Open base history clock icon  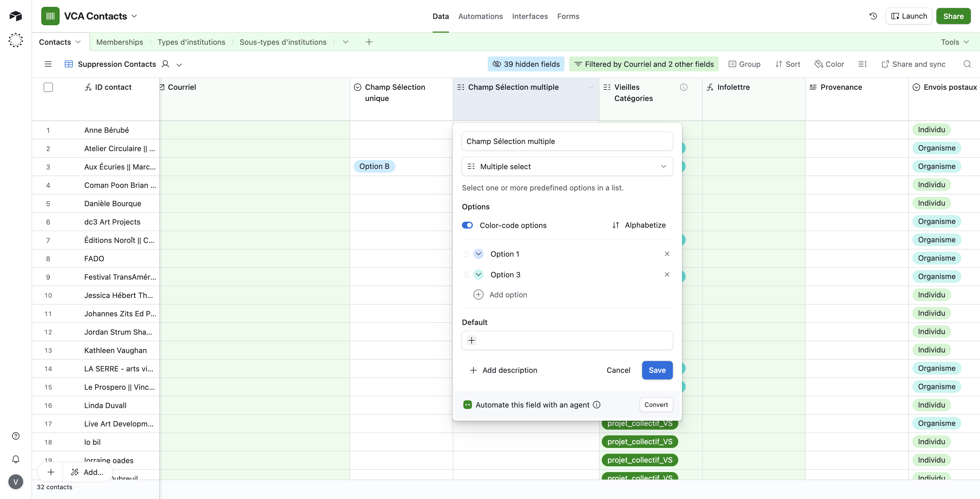click(873, 16)
